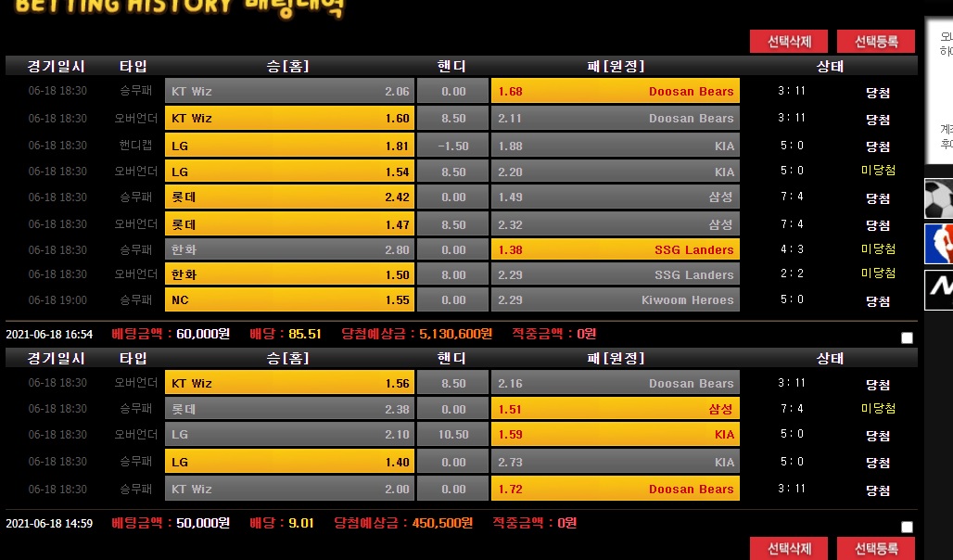Image resolution: width=953 pixels, height=560 pixels.
Task: Pick the NC 1.55 home odds cell
Action: (x=290, y=300)
